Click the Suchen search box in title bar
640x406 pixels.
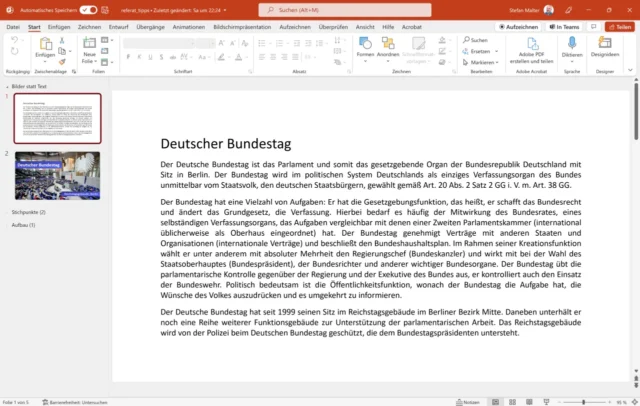(x=330, y=9)
